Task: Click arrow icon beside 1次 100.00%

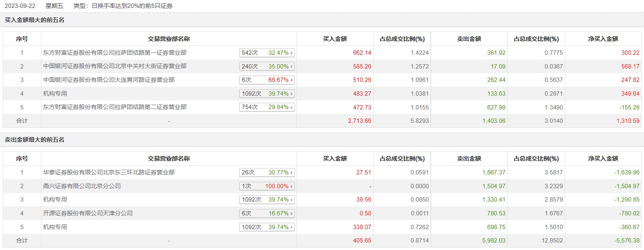Action: pos(292,187)
